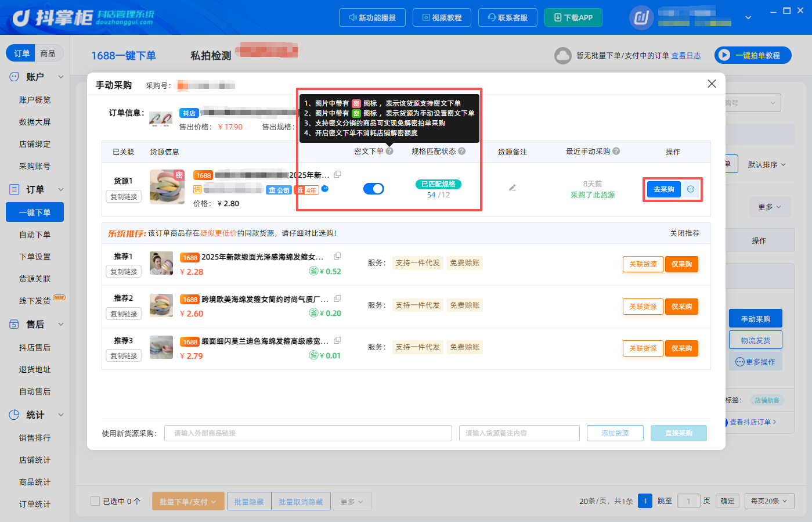This screenshot has width=812, height=522.
Task: Expand the account dropdown arrow in header
Action: click(x=748, y=17)
